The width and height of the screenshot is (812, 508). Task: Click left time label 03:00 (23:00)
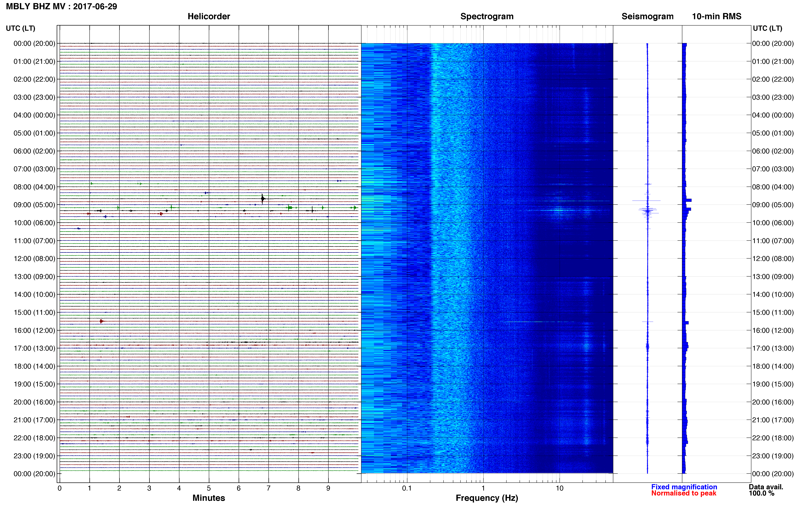point(34,97)
